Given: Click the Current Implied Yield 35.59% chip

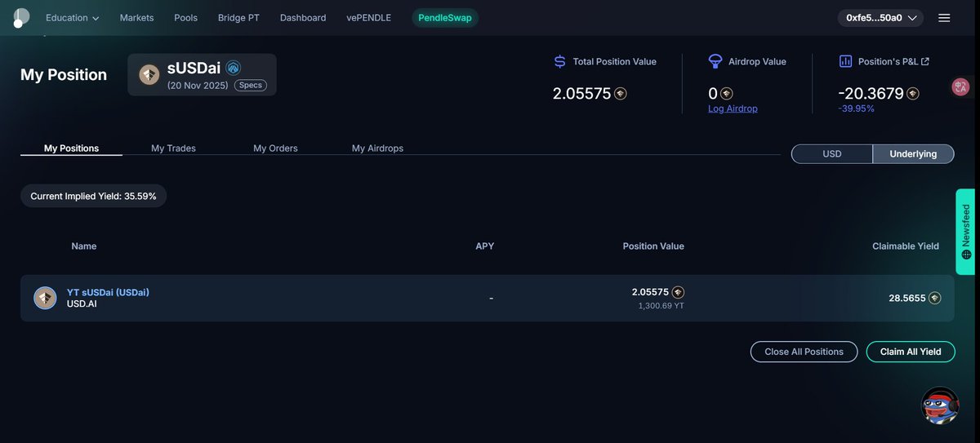Looking at the screenshot, I should (93, 196).
